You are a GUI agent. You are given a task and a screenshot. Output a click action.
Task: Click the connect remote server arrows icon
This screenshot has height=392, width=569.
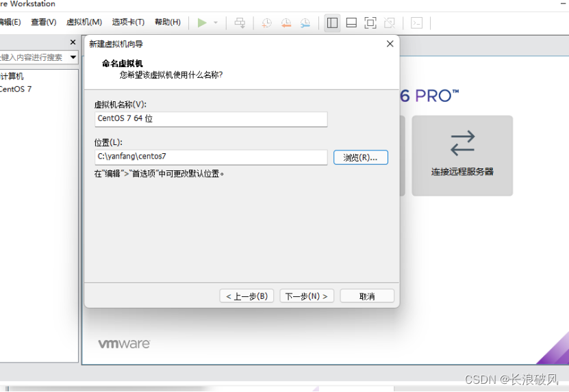coord(463,143)
